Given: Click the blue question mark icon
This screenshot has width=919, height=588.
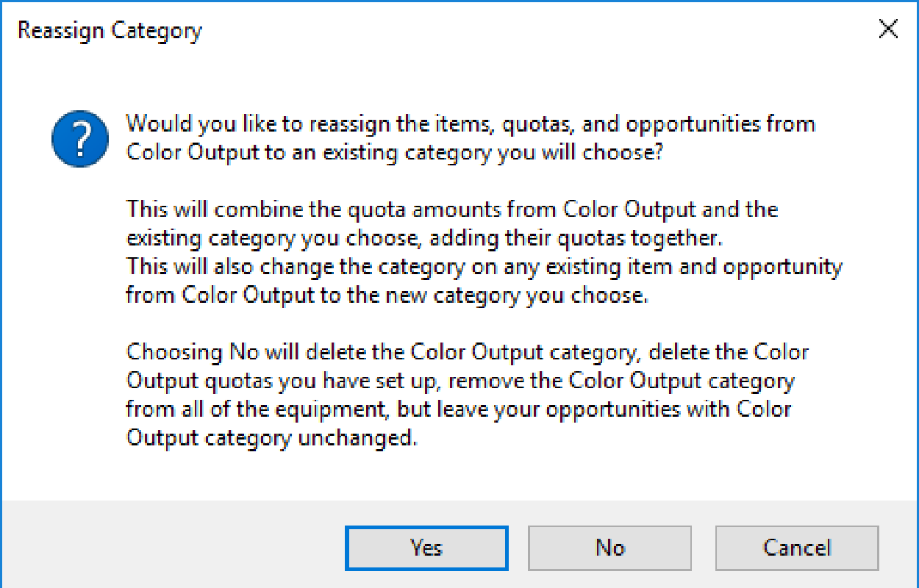Looking at the screenshot, I should 80,139.
